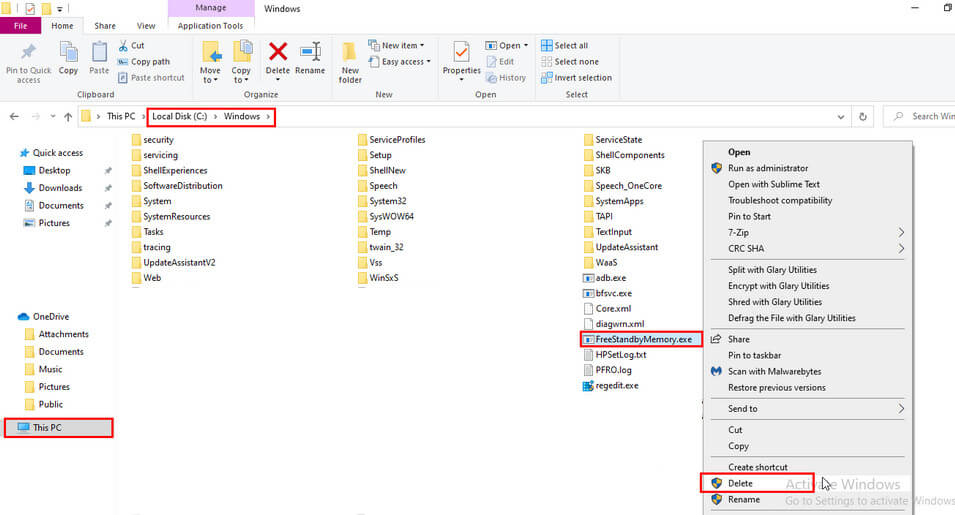The height and width of the screenshot is (515, 955).
Task: Choose Run as administrator
Action: tap(767, 168)
